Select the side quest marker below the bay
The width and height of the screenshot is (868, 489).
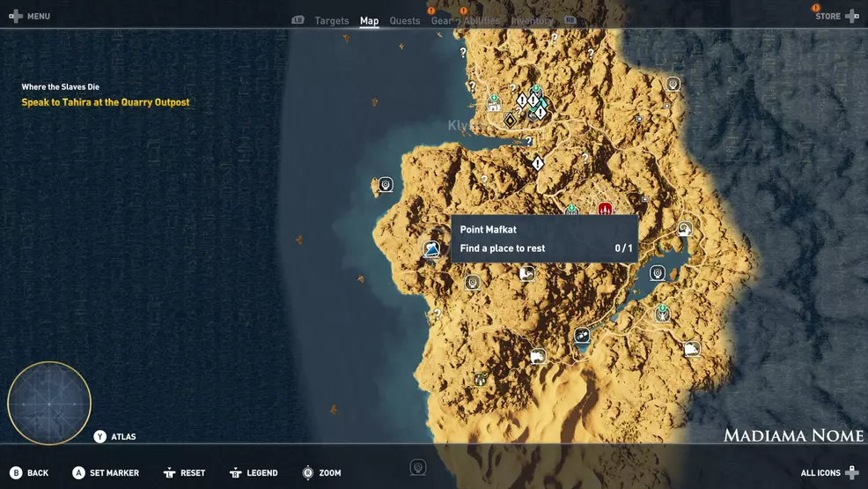pyautogui.click(x=537, y=164)
